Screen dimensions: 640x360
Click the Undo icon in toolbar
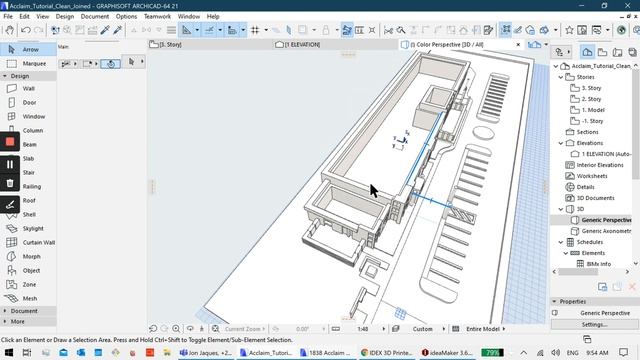26,30
